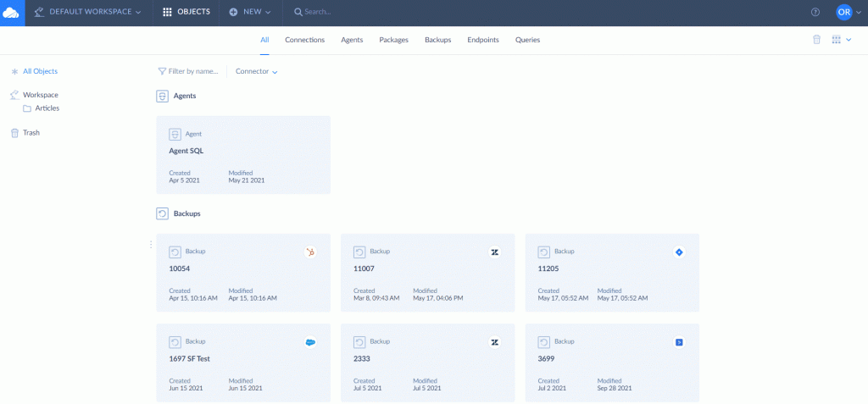Click the Zendesk icon on backup 11007
The height and width of the screenshot is (404, 868).
tap(494, 252)
